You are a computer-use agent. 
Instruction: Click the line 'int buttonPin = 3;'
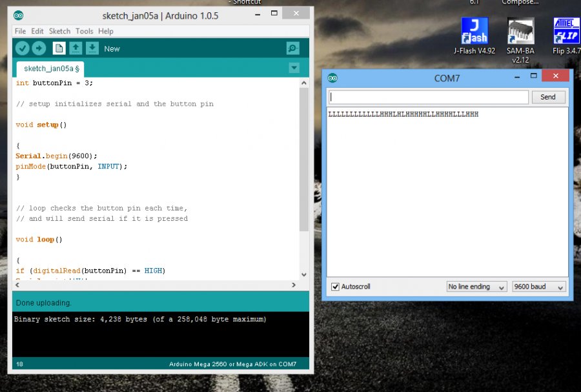(x=54, y=83)
